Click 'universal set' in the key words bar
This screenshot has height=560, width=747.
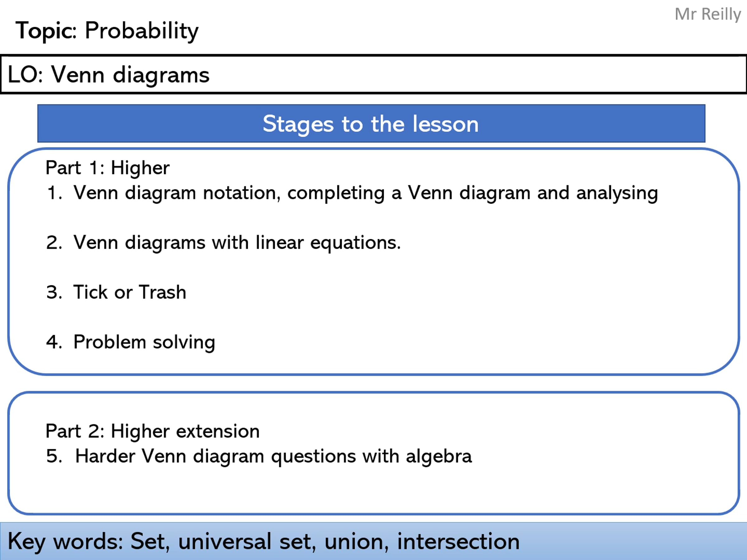pyautogui.click(x=247, y=541)
